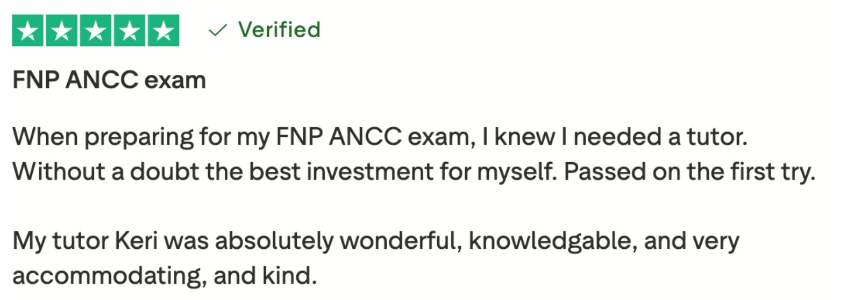Click the third rating star
The width and height of the screenshot is (868, 300).
[96, 31]
